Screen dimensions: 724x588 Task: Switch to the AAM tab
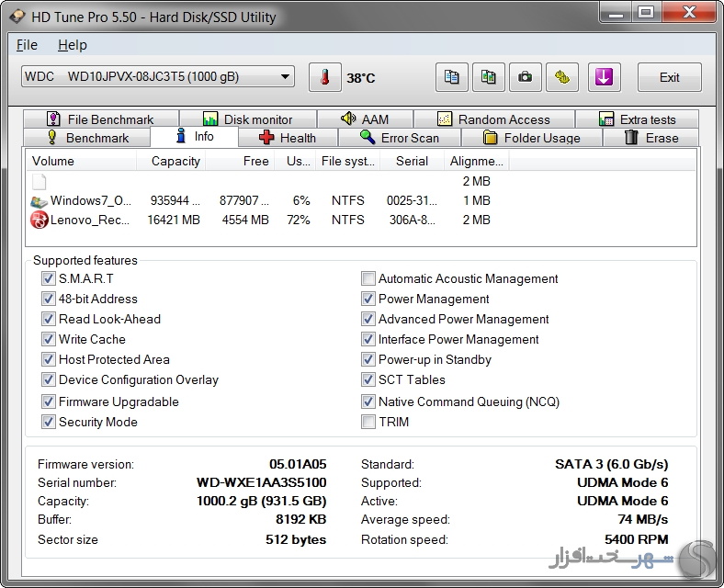pos(365,119)
